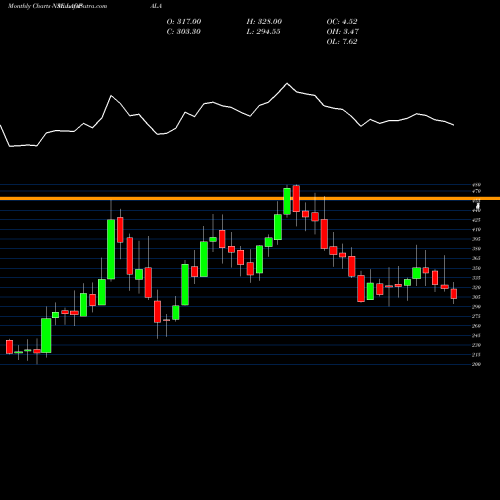
Task: Click the 'ALA' ticker symbol label
Action: (x=156, y=6)
